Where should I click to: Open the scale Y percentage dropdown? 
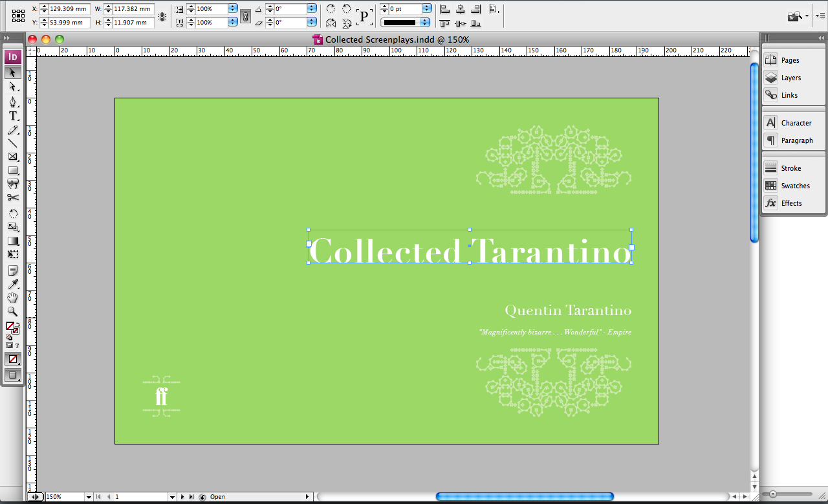233,22
